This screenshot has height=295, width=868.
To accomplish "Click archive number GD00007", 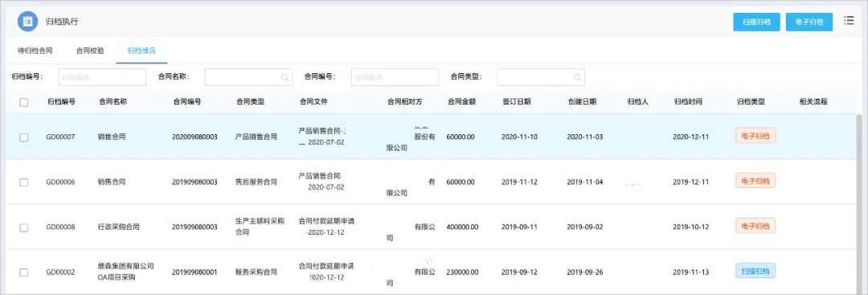I will 60,137.
